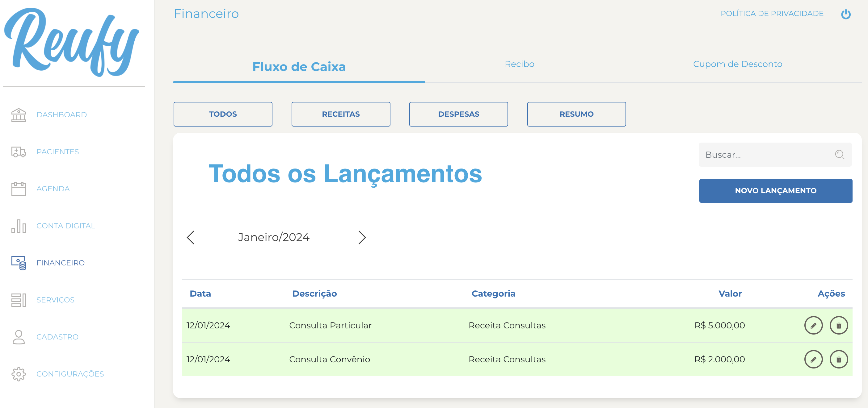The height and width of the screenshot is (408, 868).
Task: Show all entries with TODOS button
Action: click(223, 114)
